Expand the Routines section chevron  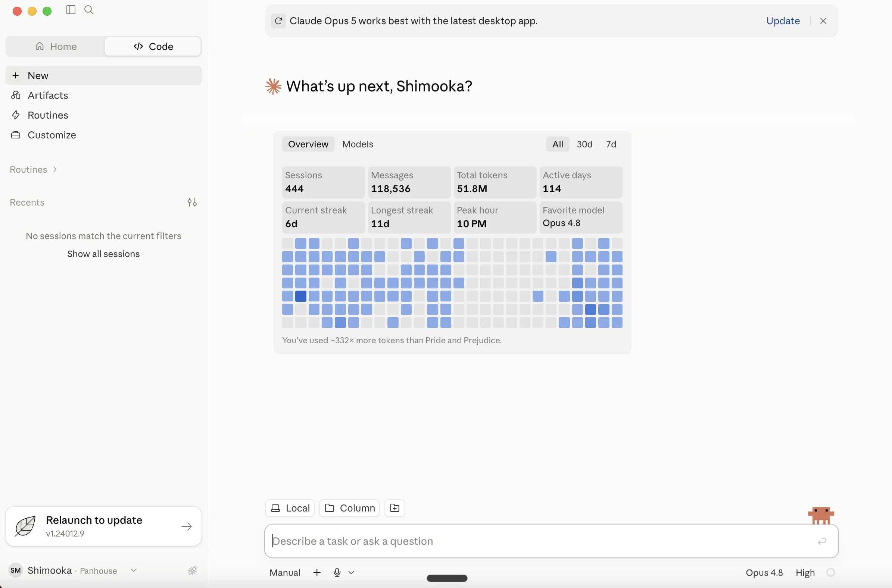click(x=55, y=169)
